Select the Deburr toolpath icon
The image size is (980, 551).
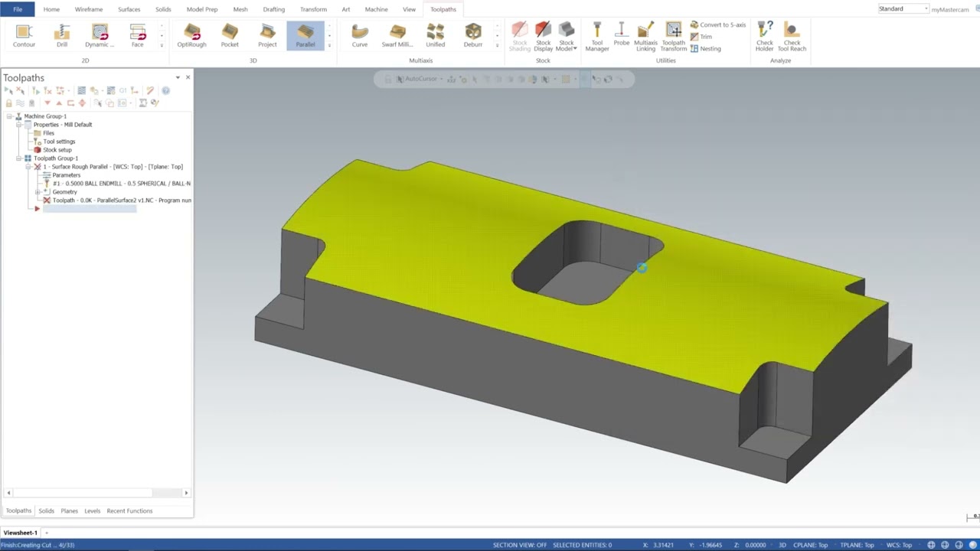(473, 36)
